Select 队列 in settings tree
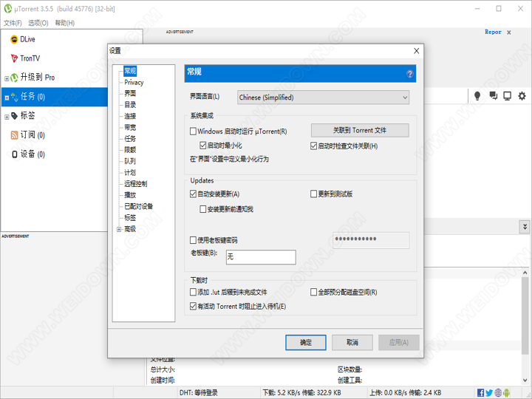 point(130,162)
